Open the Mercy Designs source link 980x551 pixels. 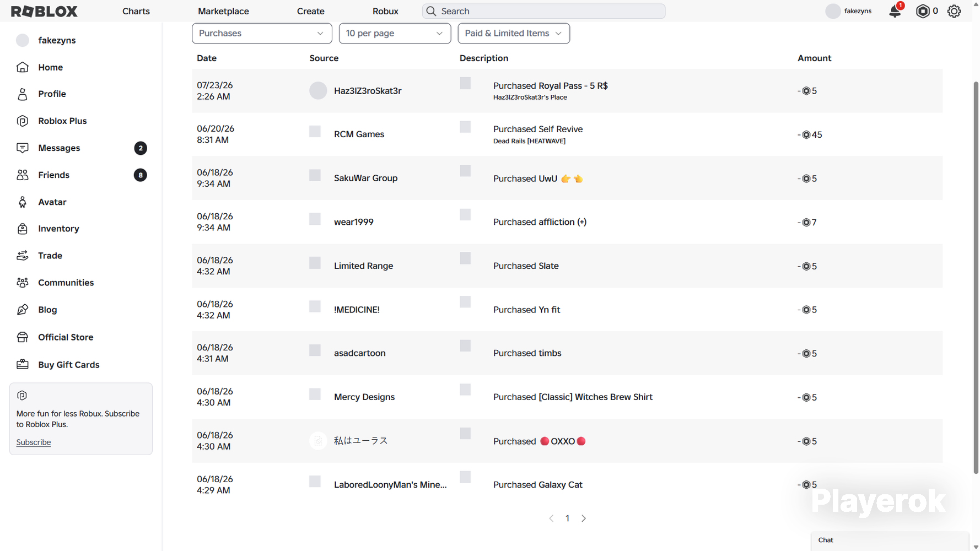tap(364, 397)
